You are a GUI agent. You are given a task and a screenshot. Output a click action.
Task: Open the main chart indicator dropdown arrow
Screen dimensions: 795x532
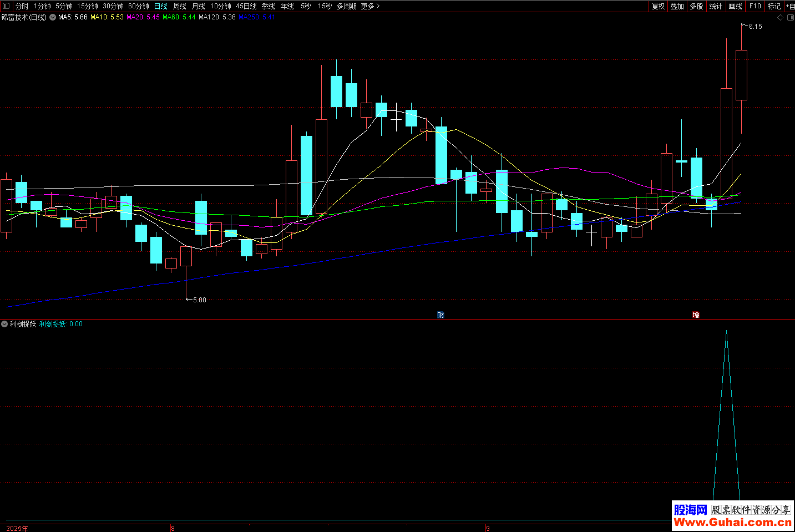point(53,17)
